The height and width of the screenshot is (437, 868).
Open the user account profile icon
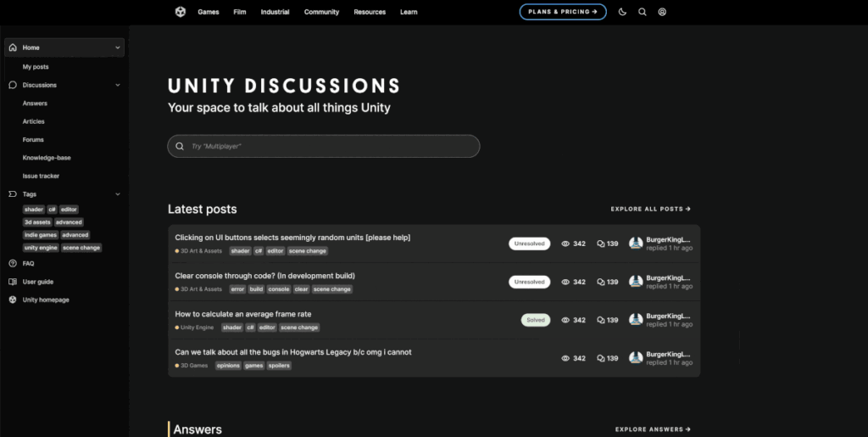pos(663,12)
